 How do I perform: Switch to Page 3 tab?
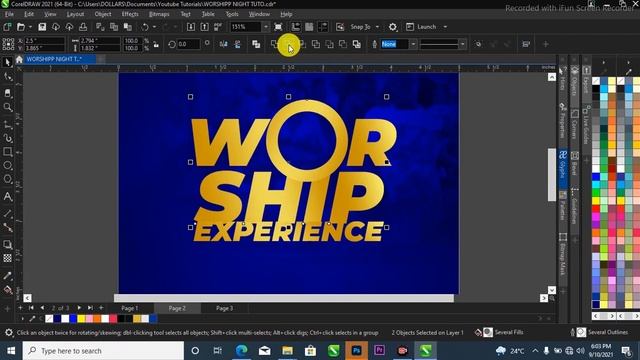click(x=224, y=309)
